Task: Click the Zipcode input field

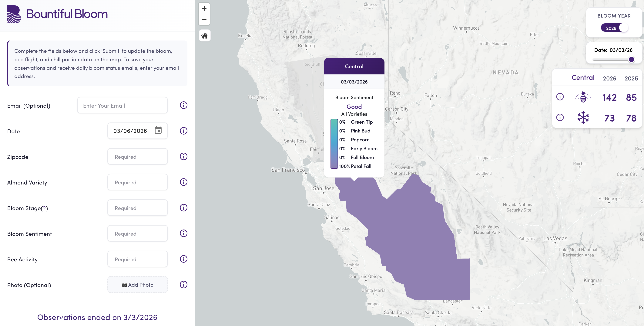Action: (x=137, y=157)
